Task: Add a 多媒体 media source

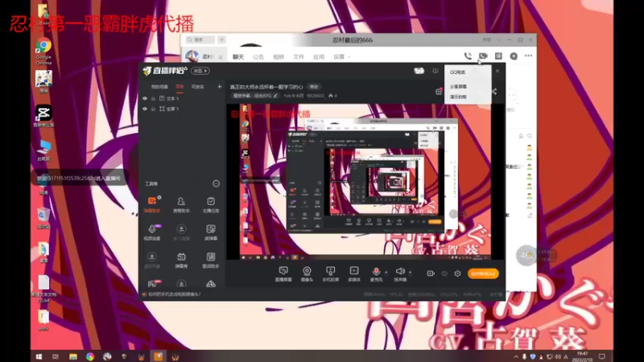Action: coord(354,274)
